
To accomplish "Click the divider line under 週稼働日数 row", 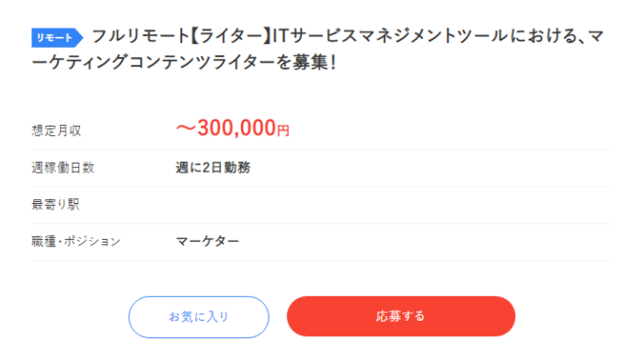I will pos(322,187).
